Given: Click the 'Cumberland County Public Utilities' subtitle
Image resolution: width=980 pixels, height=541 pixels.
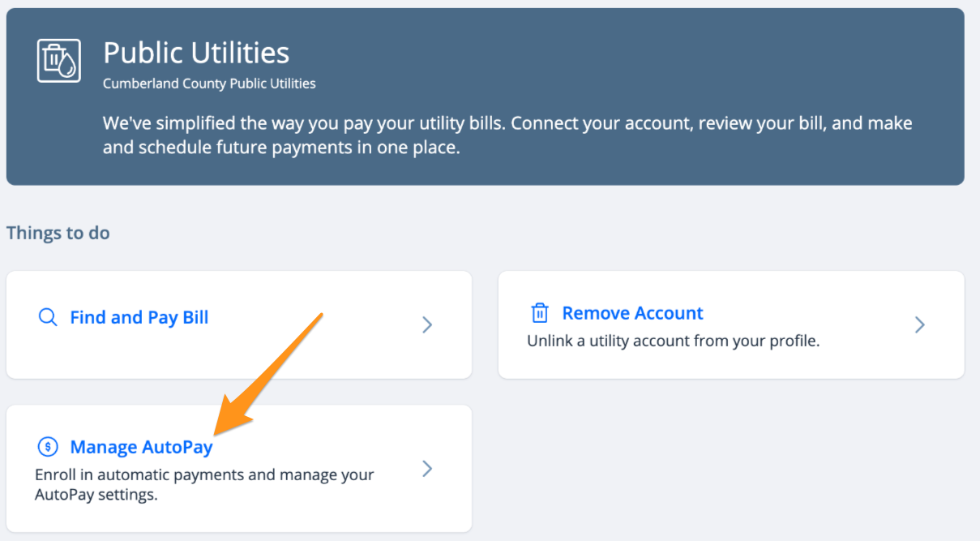Looking at the screenshot, I should pos(209,84).
